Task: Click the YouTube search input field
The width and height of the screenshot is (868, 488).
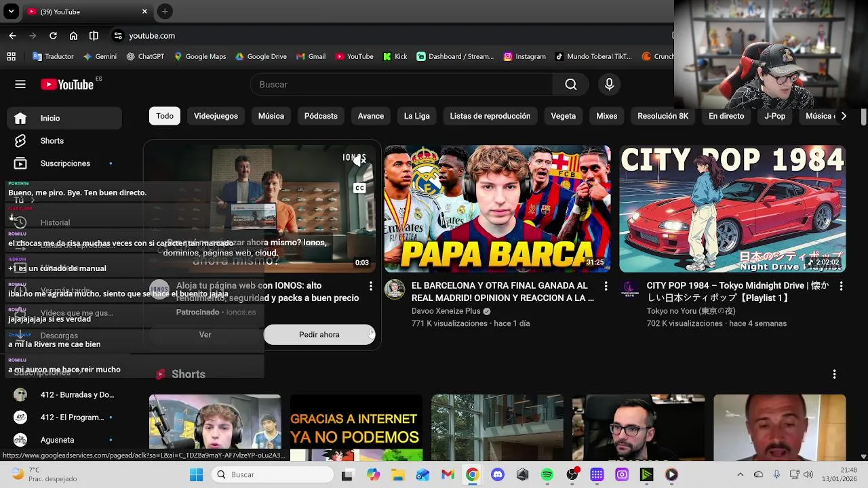Action: [402, 84]
